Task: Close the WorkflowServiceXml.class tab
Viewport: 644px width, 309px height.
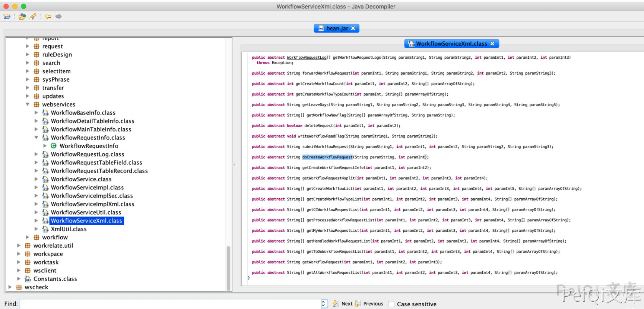Action: (x=492, y=44)
